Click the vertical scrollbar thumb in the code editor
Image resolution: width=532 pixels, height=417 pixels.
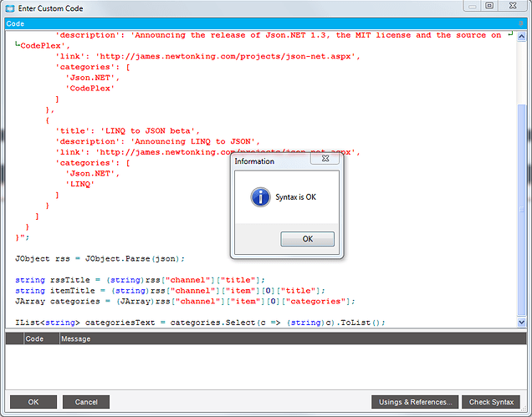pyautogui.click(x=521, y=210)
